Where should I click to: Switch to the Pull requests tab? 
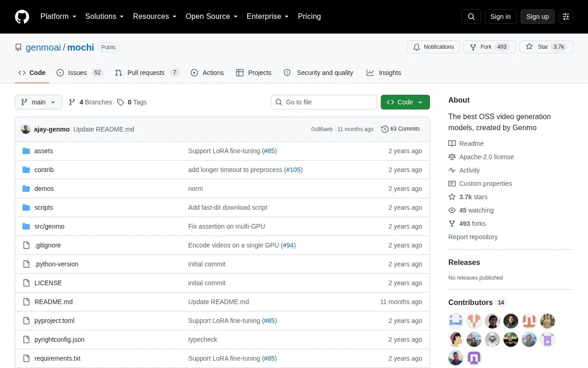pos(147,73)
